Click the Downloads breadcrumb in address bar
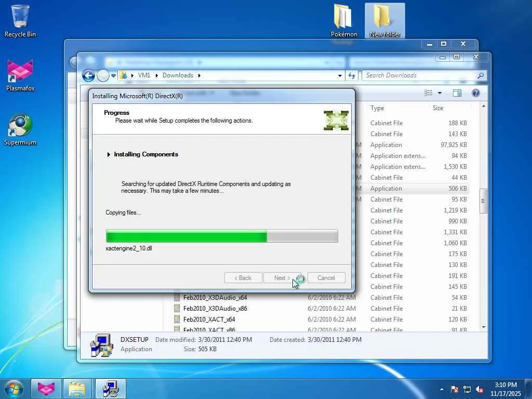The height and width of the screenshot is (399, 532). click(178, 75)
